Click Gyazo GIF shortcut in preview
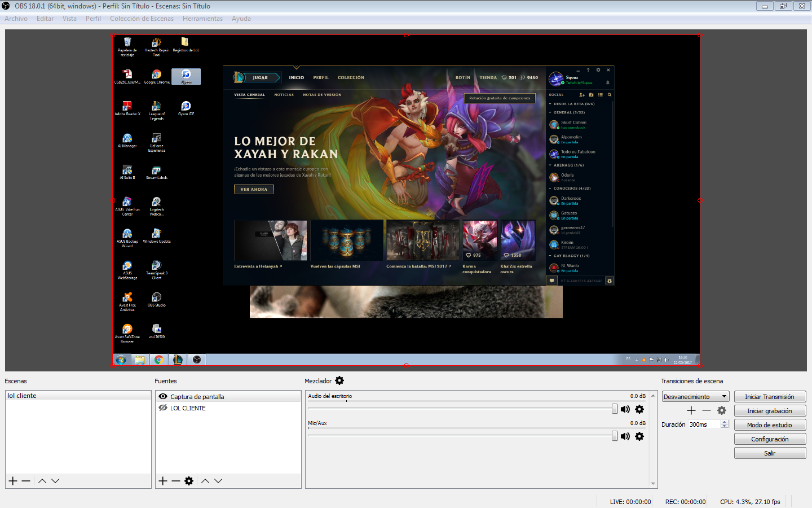Screen dimensions: 812x508 click(186, 108)
